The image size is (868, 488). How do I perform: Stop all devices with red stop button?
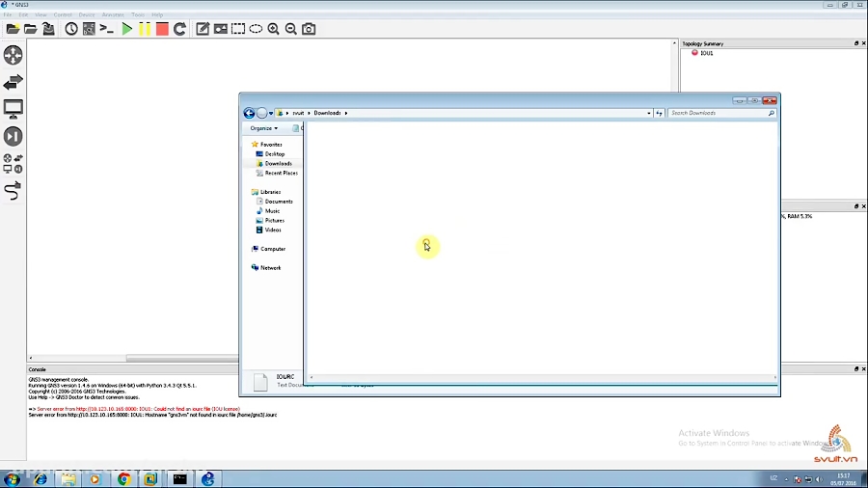pyautogui.click(x=162, y=29)
